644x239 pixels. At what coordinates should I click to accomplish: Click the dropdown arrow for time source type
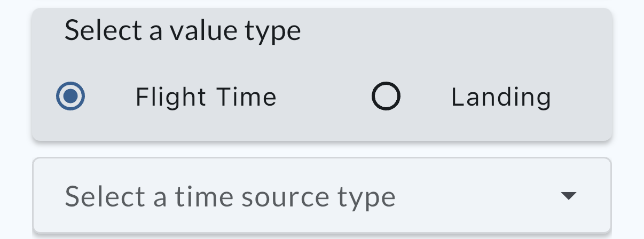click(x=569, y=196)
